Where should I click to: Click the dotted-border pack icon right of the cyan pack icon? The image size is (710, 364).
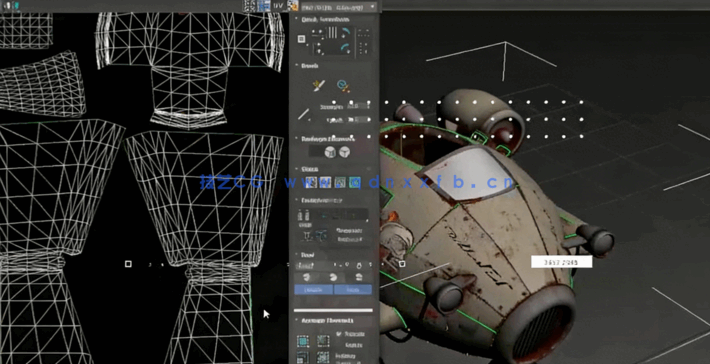tap(323, 341)
